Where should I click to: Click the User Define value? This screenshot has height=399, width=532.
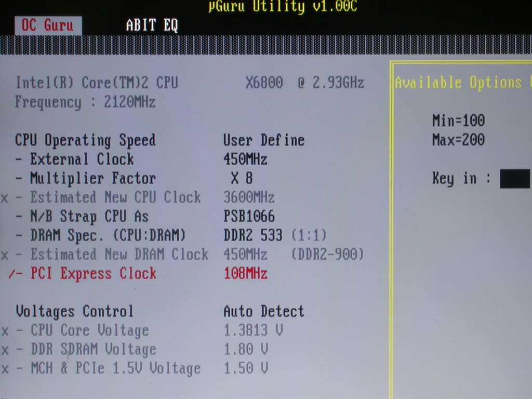click(x=263, y=140)
